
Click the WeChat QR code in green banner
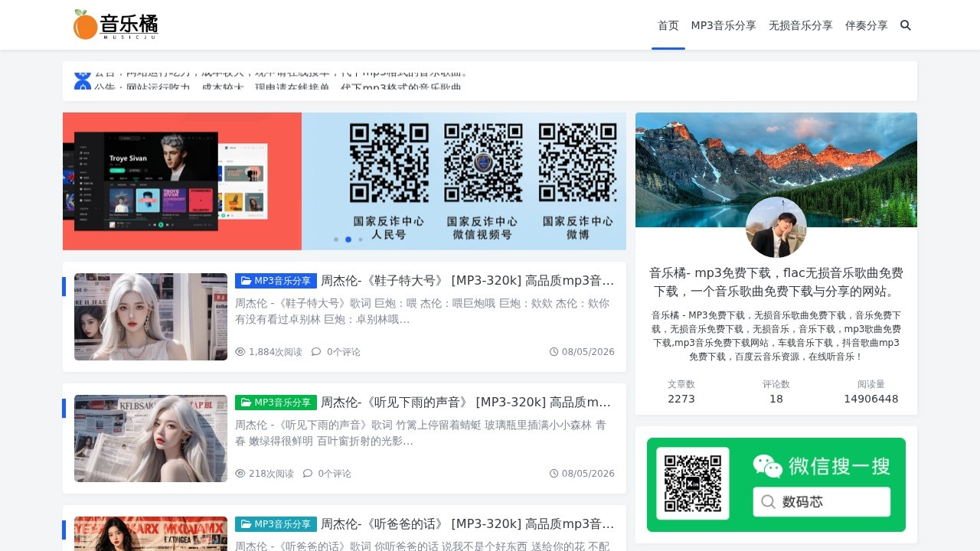pos(693,484)
